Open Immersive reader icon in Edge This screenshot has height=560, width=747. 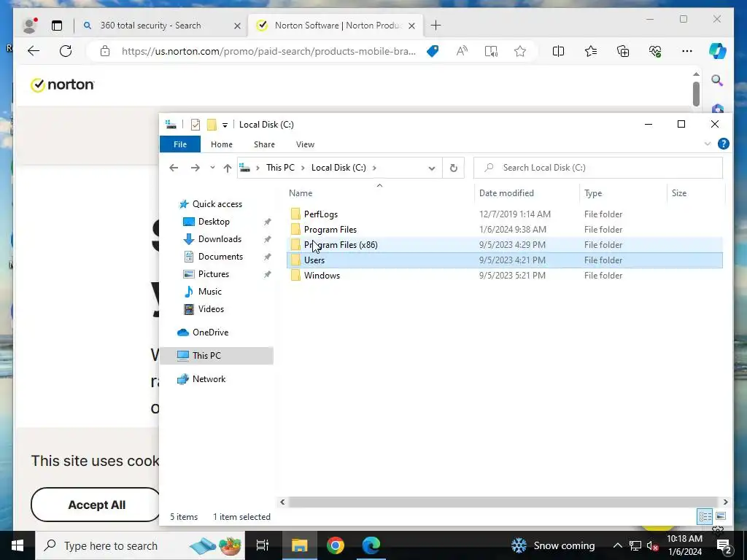coord(491,51)
